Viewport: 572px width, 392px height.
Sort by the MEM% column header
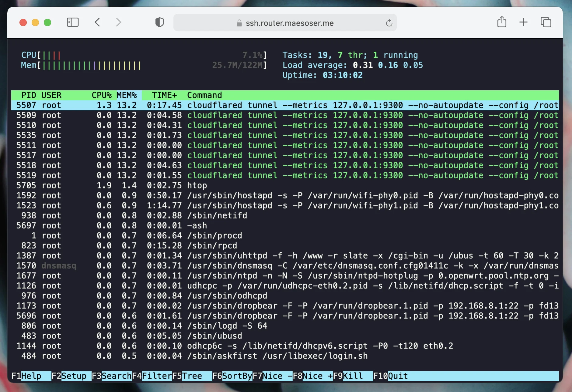[127, 95]
